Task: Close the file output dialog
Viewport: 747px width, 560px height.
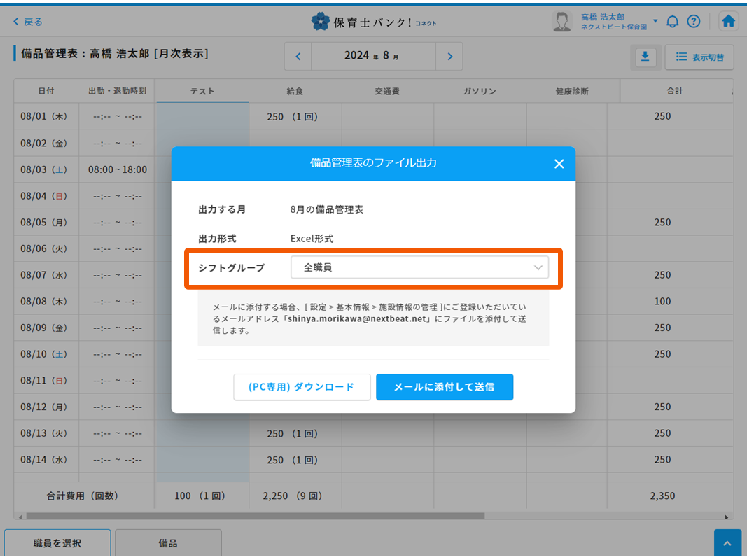Action: point(559,164)
